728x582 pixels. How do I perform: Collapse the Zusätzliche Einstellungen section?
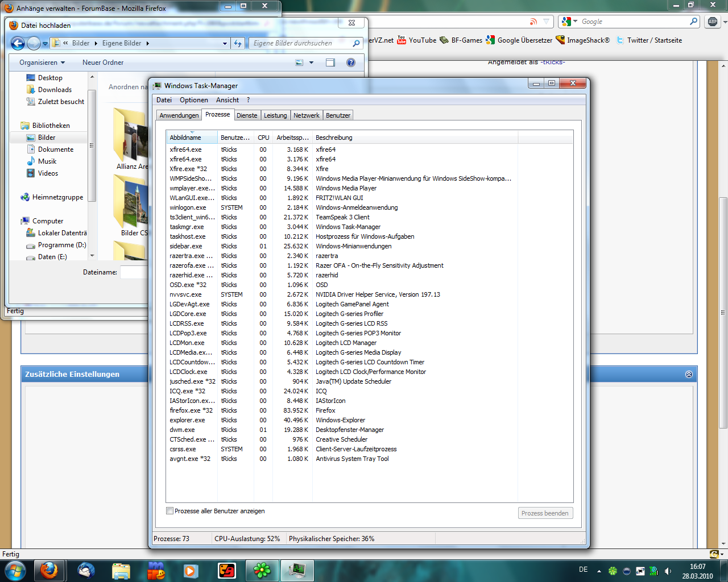coord(689,375)
